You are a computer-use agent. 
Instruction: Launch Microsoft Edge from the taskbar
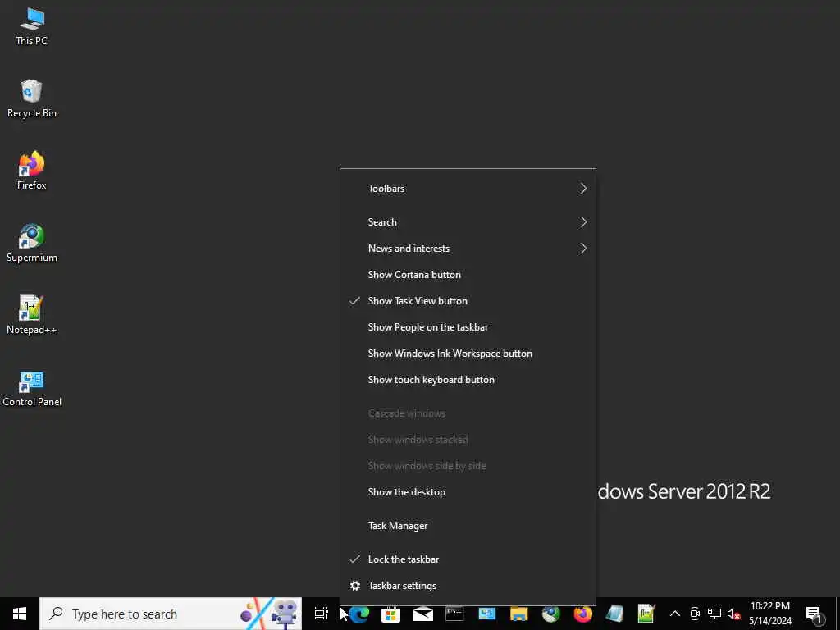click(x=359, y=614)
